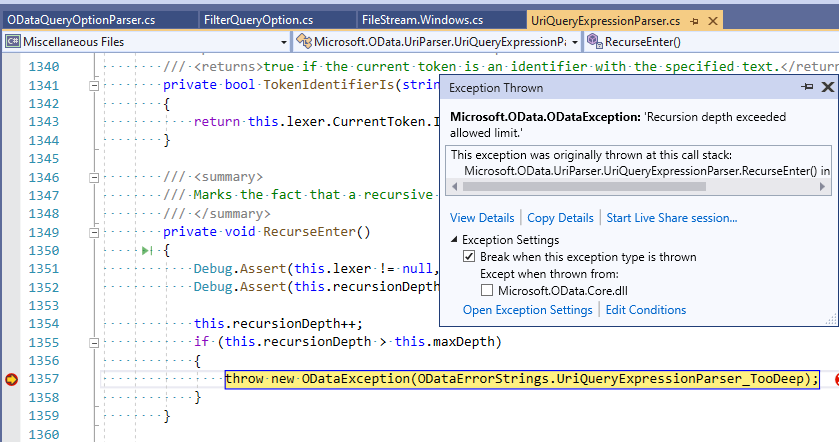Open the UriQueryExpressionParser type dropdown

click(575, 42)
